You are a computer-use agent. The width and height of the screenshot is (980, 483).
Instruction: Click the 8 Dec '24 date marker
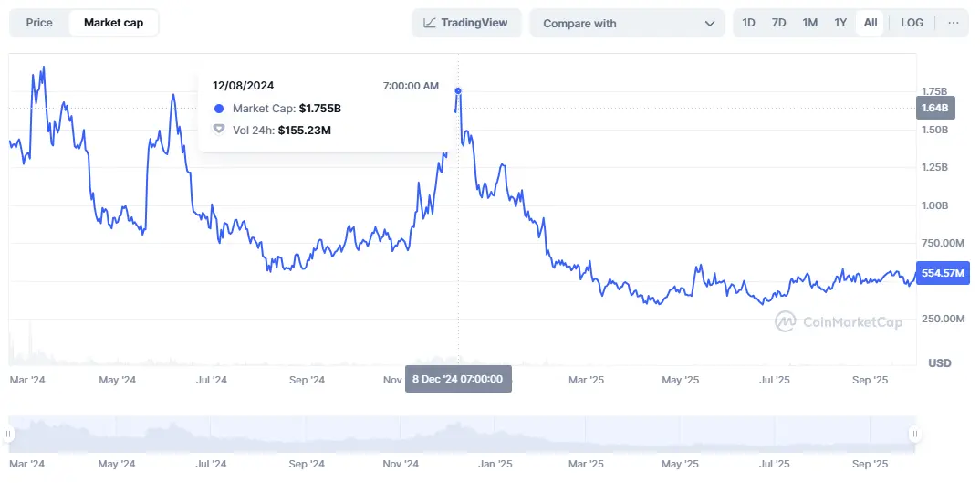tap(458, 379)
